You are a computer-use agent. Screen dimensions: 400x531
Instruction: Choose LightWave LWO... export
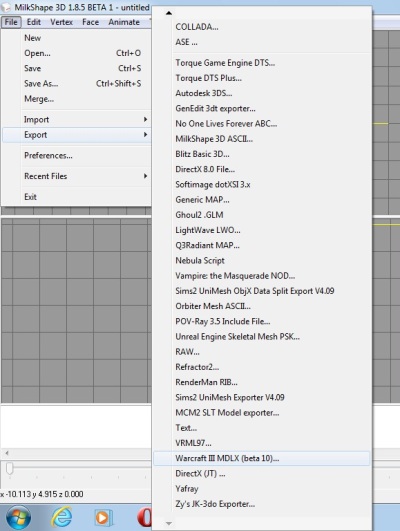tap(261, 230)
